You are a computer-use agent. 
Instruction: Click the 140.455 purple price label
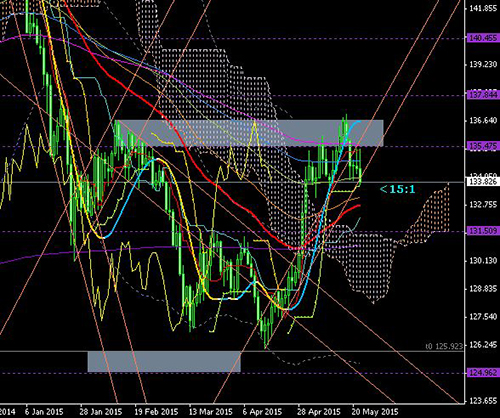point(483,38)
